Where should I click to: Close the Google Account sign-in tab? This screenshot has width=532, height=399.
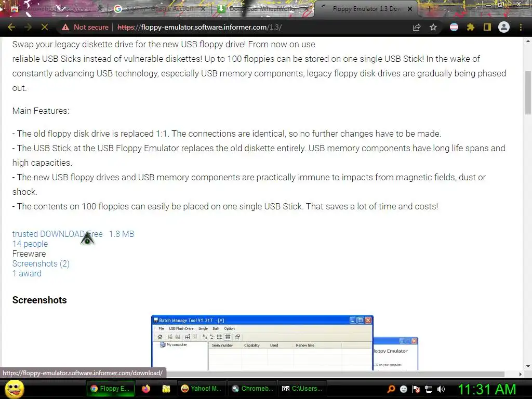[x=203, y=9]
